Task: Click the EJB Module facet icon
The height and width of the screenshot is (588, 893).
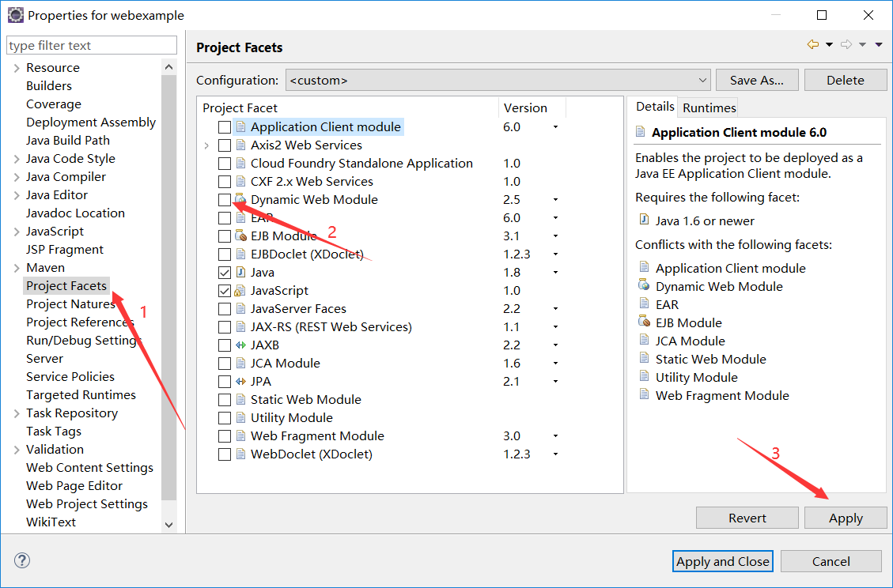Action: 241,236
